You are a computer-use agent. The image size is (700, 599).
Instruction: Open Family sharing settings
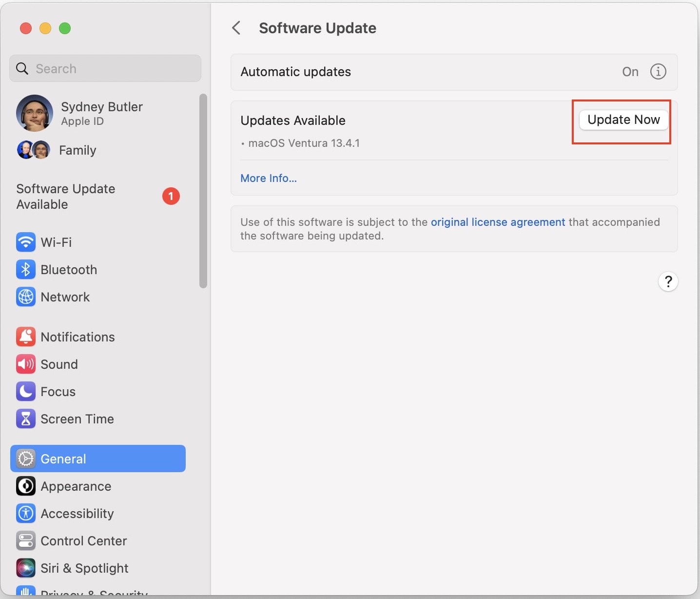click(x=78, y=150)
